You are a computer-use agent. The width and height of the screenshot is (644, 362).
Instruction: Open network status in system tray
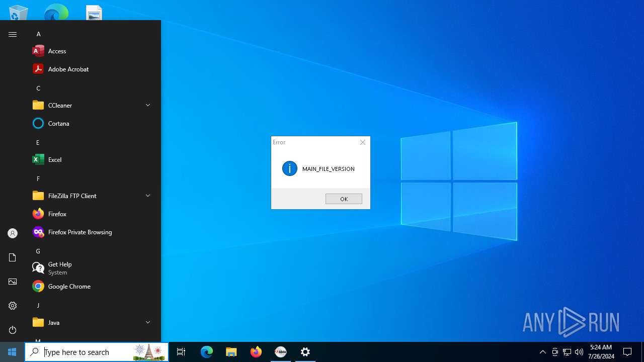tap(567, 352)
